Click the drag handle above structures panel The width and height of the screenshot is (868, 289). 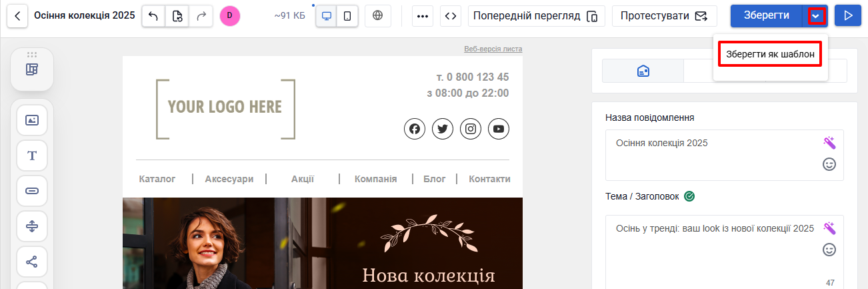[x=32, y=55]
